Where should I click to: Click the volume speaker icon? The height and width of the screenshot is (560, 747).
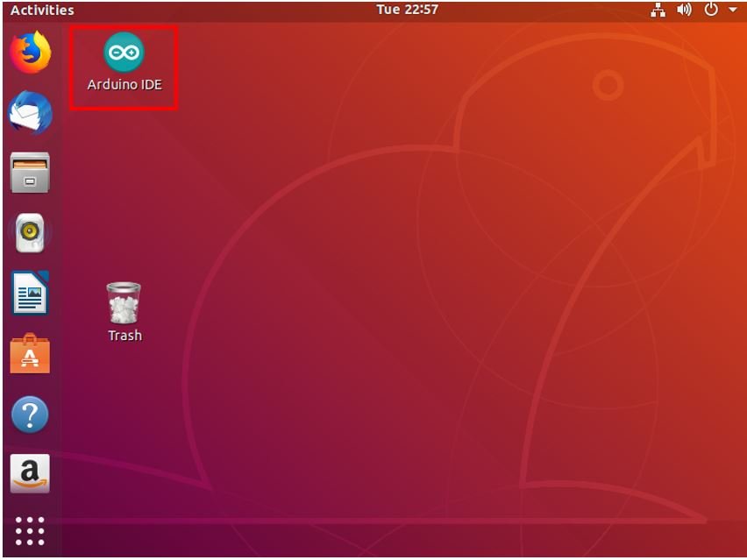[684, 10]
